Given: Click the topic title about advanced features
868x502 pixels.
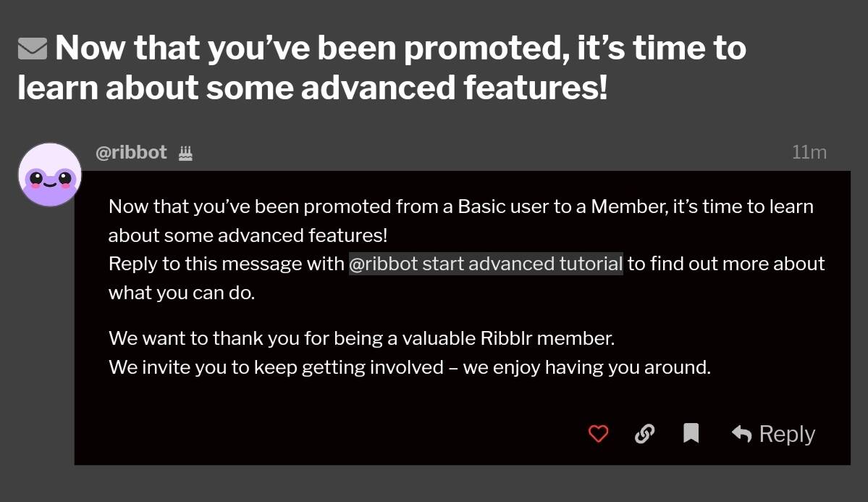Looking at the screenshot, I should [382, 67].
